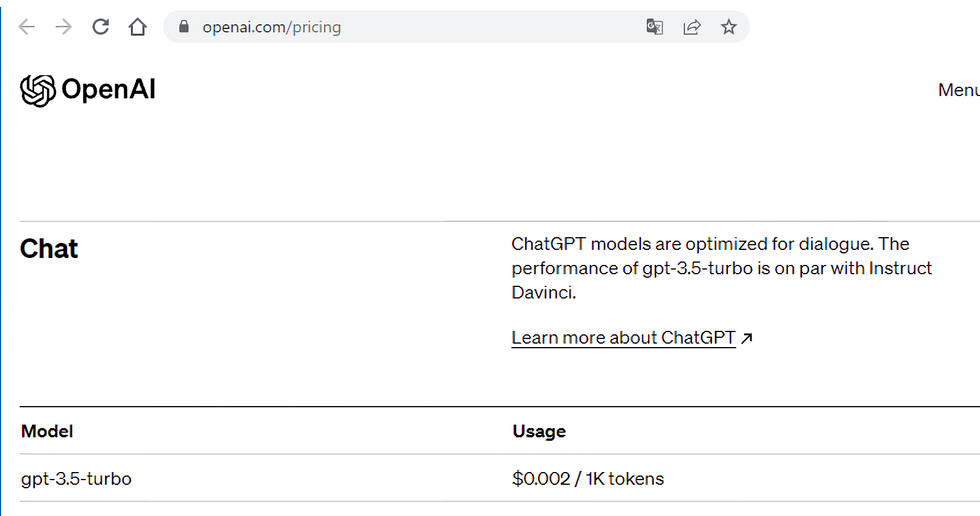Click the Chat section heading

tap(49, 249)
